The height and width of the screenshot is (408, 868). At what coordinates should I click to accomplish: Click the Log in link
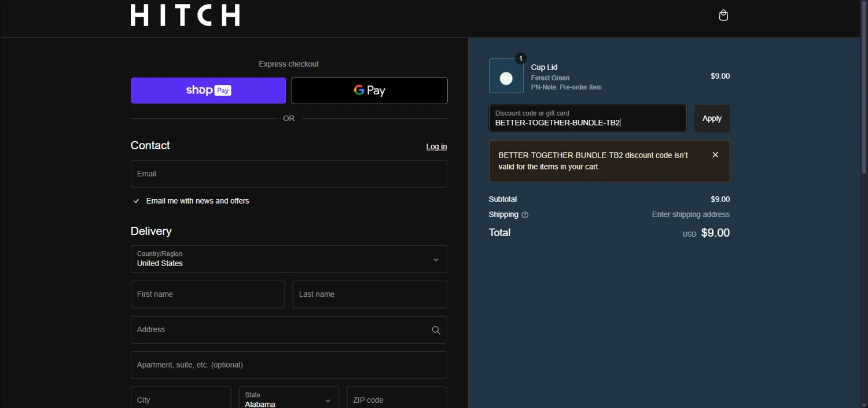436,146
